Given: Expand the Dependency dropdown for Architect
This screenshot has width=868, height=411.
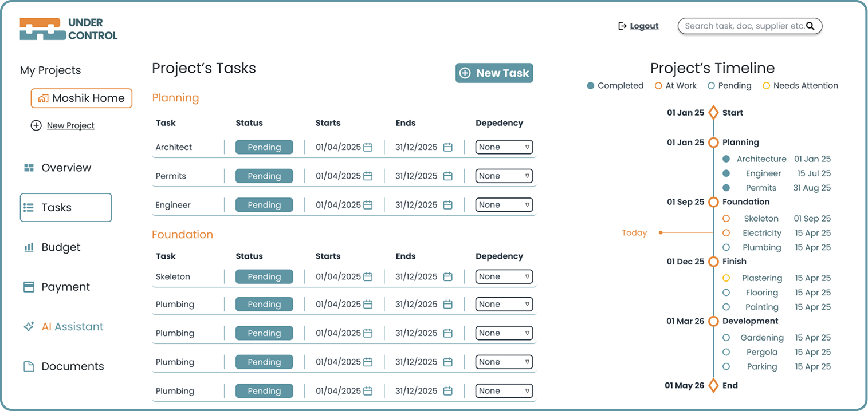Looking at the screenshot, I should tap(504, 147).
